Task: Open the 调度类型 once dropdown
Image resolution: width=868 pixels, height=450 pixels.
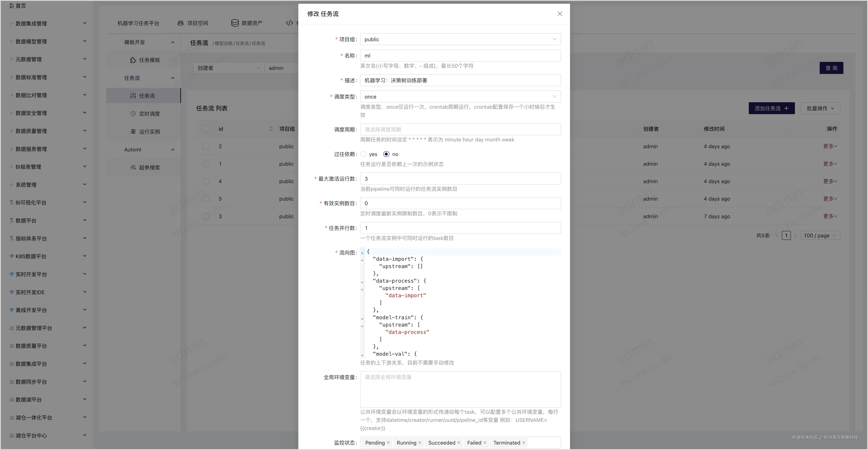Action: [460, 97]
